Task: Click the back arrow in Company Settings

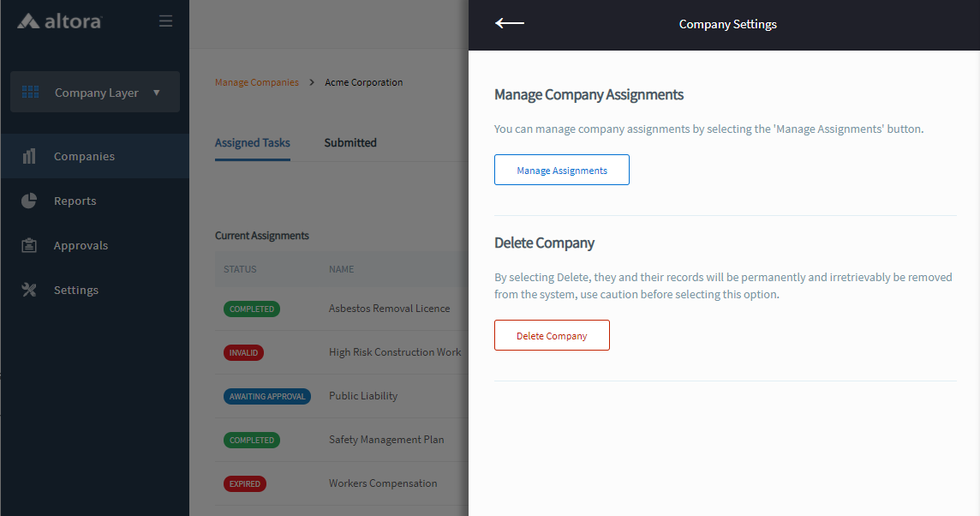Action: (510, 24)
